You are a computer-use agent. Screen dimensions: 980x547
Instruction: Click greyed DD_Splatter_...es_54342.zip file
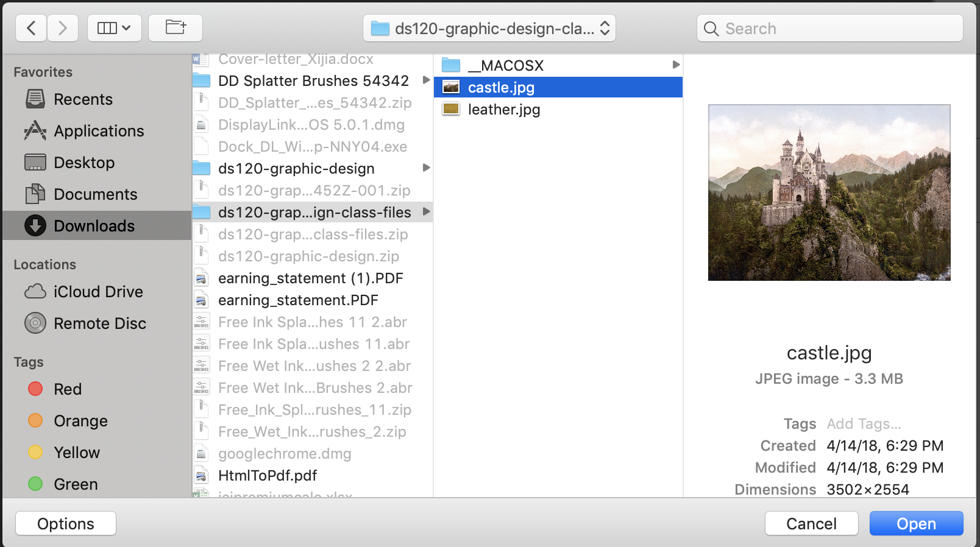pyautogui.click(x=312, y=103)
